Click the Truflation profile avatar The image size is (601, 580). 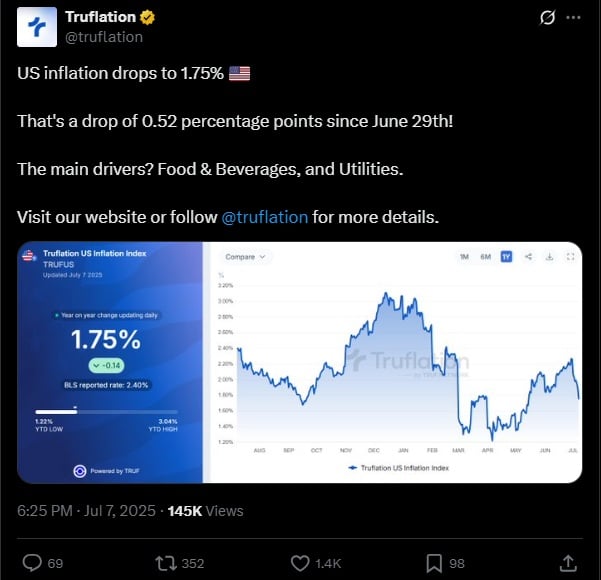coord(37,27)
